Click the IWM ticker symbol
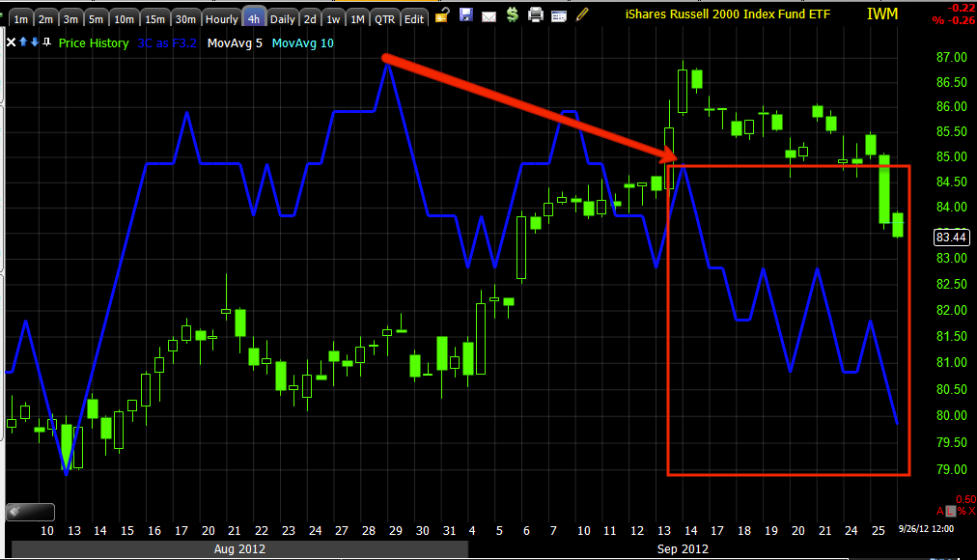Screen dimensions: 977x560 [882, 14]
